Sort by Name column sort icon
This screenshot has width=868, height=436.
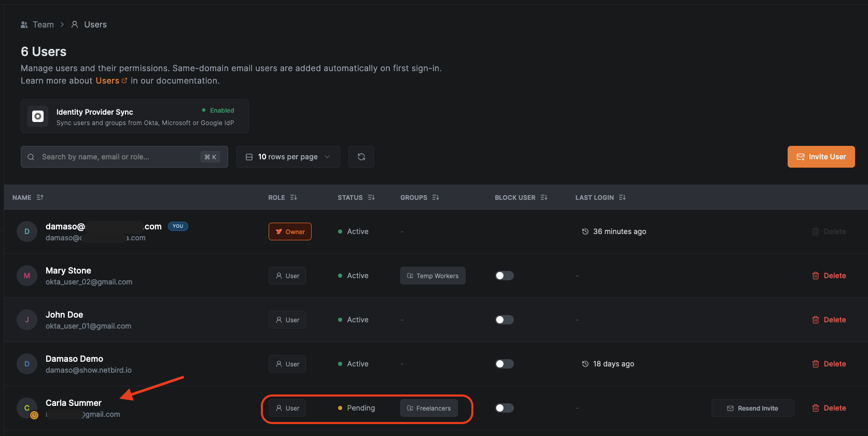pyautogui.click(x=40, y=197)
